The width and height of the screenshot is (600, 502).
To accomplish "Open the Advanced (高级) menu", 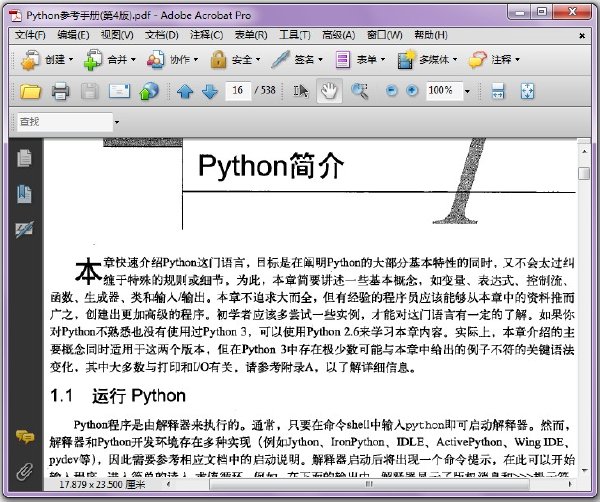I will (339, 35).
